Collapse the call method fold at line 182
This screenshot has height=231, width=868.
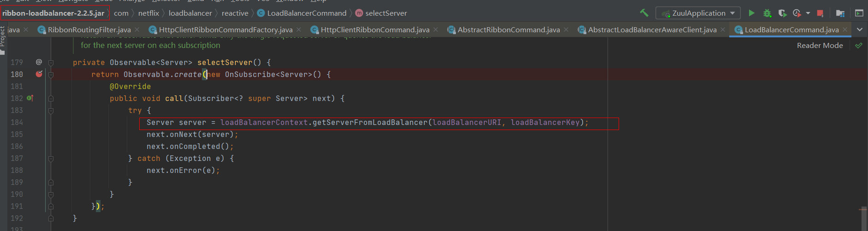click(51, 99)
